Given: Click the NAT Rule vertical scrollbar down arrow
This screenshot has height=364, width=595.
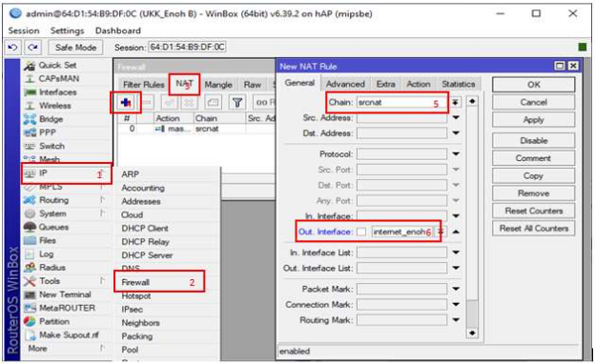Looking at the screenshot, I should click(x=472, y=333).
